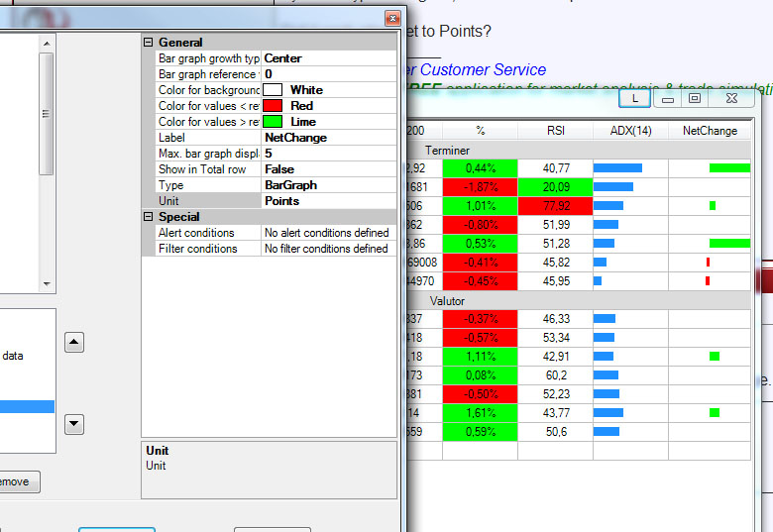This screenshot has height=532, width=773.
Task: Click the Color for background property label
Action: tap(208, 89)
